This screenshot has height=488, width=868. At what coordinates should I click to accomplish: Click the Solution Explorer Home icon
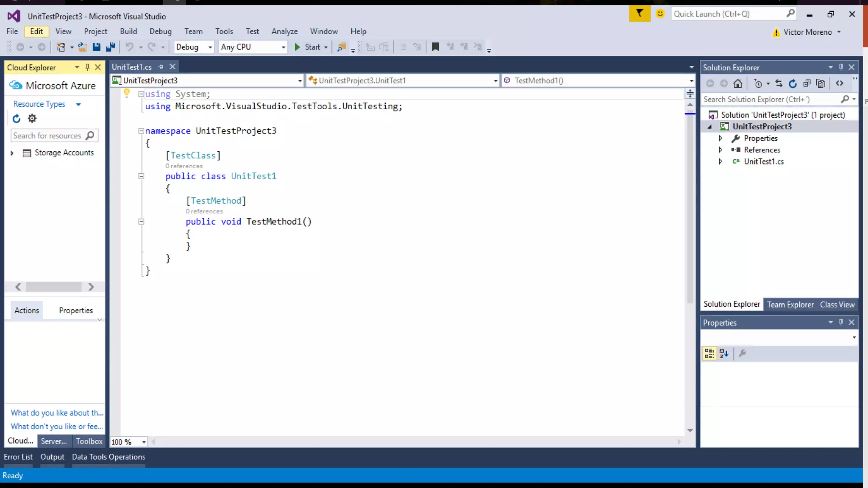[x=738, y=83]
